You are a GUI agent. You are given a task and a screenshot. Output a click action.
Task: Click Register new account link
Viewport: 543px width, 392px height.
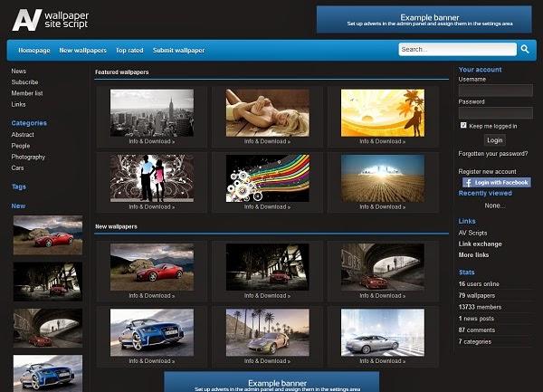coord(487,171)
